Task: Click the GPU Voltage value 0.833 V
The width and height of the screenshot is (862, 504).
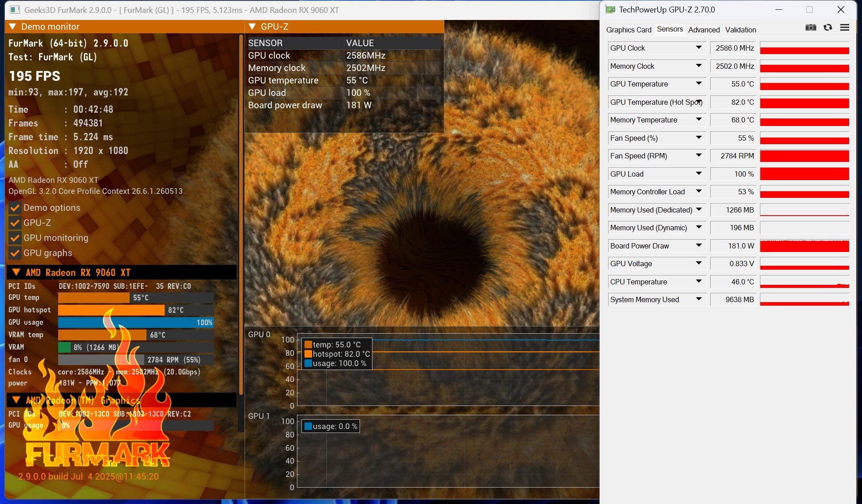Action: click(x=733, y=264)
